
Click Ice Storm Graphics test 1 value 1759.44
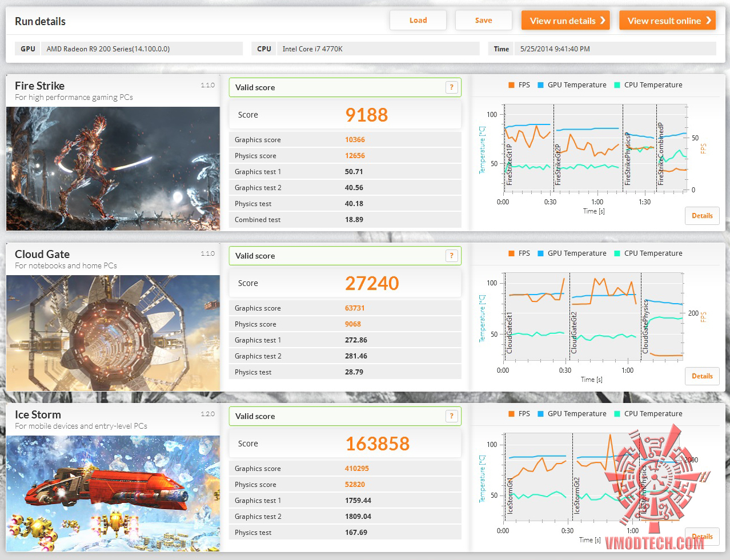click(x=358, y=501)
